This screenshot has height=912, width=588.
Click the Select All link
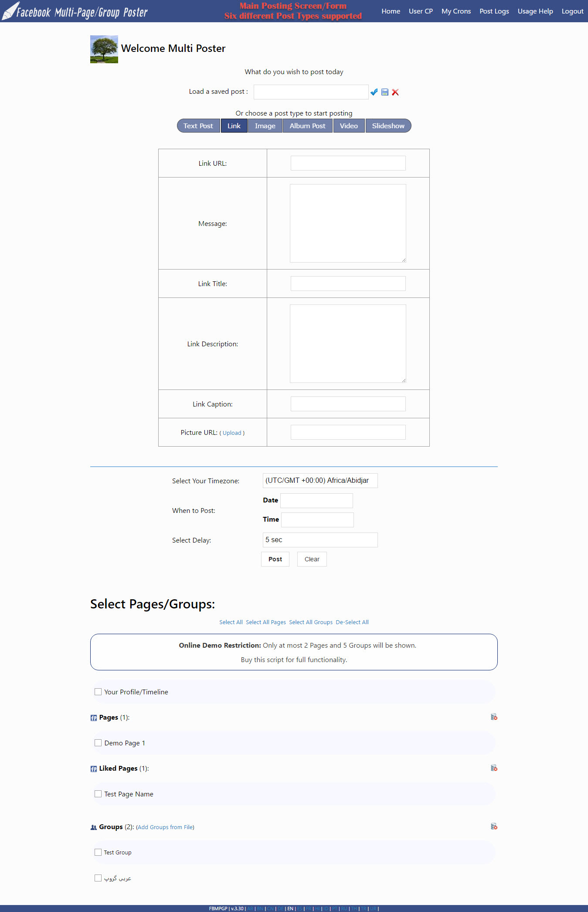point(231,622)
